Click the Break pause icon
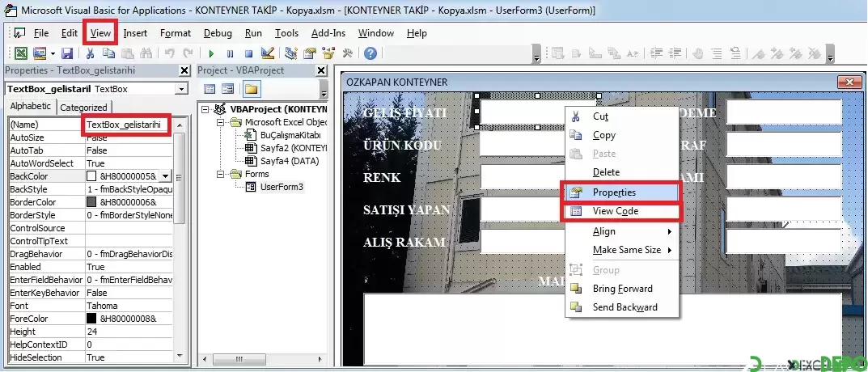 click(231, 53)
